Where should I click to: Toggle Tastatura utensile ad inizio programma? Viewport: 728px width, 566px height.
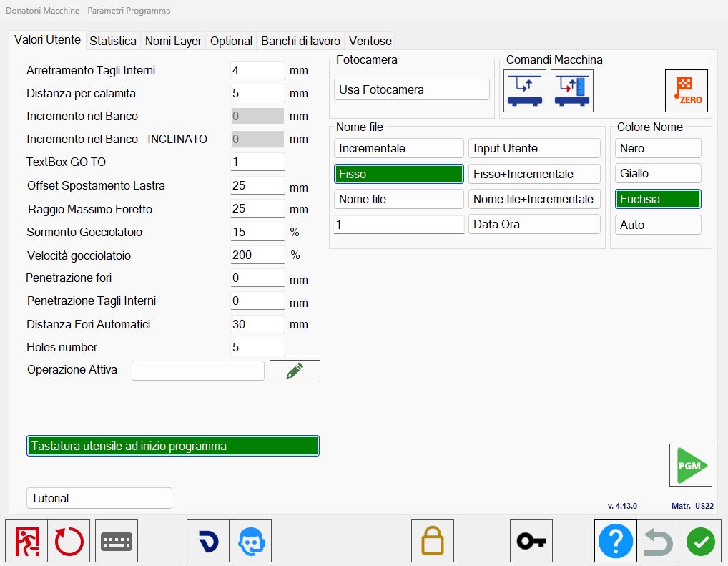pos(173,446)
